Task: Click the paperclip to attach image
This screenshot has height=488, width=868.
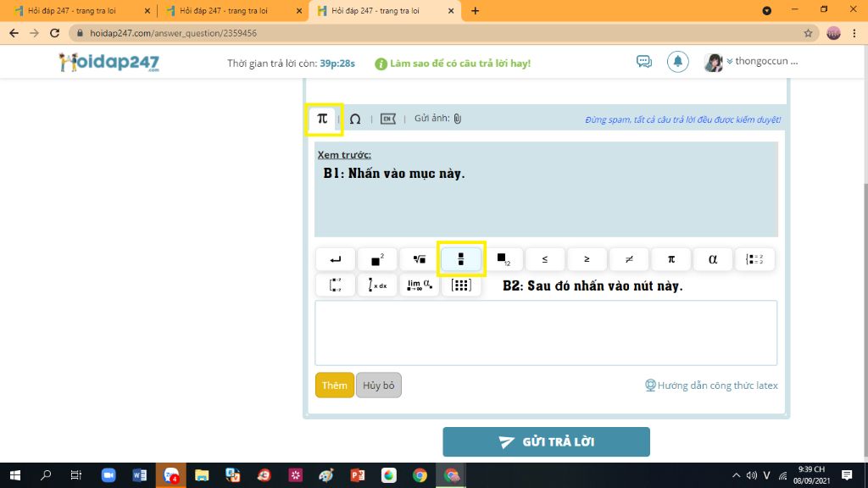Action: tap(457, 119)
